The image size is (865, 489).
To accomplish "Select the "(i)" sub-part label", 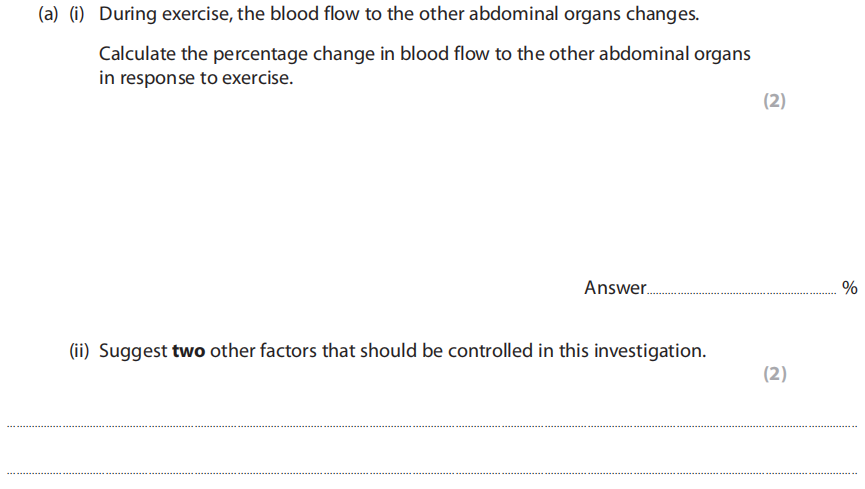I will (78, 17).
